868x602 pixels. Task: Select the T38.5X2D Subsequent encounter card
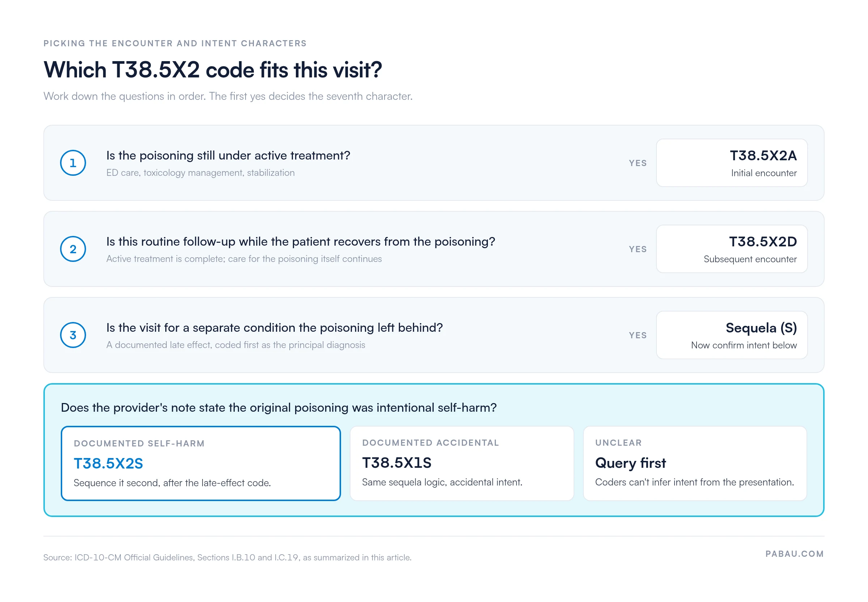732,249
